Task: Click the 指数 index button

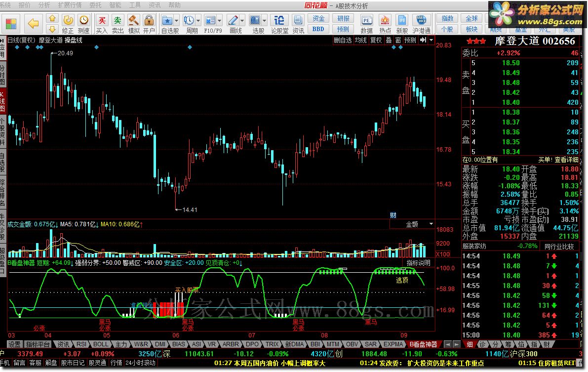Action: tap(447, 18)
